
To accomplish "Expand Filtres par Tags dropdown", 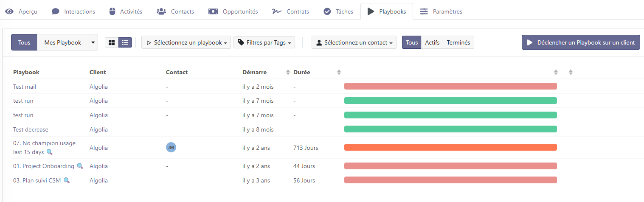I will pos(264,42).
